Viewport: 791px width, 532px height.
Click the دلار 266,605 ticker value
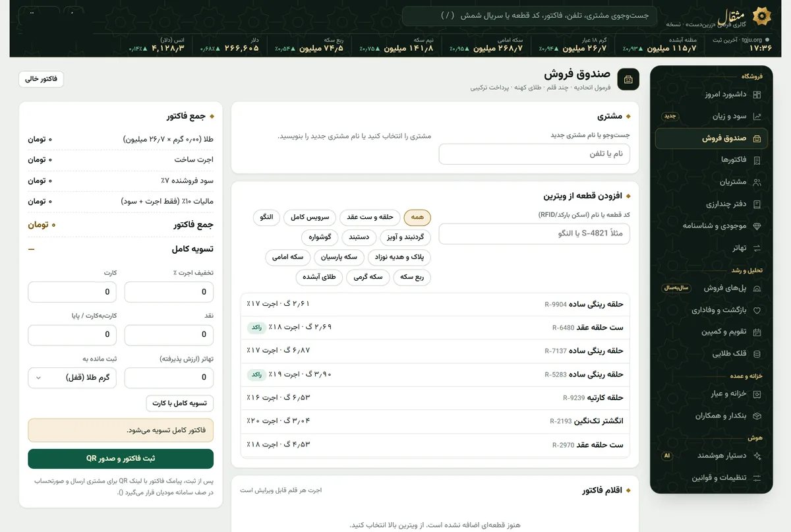click(x=242, y=48)
